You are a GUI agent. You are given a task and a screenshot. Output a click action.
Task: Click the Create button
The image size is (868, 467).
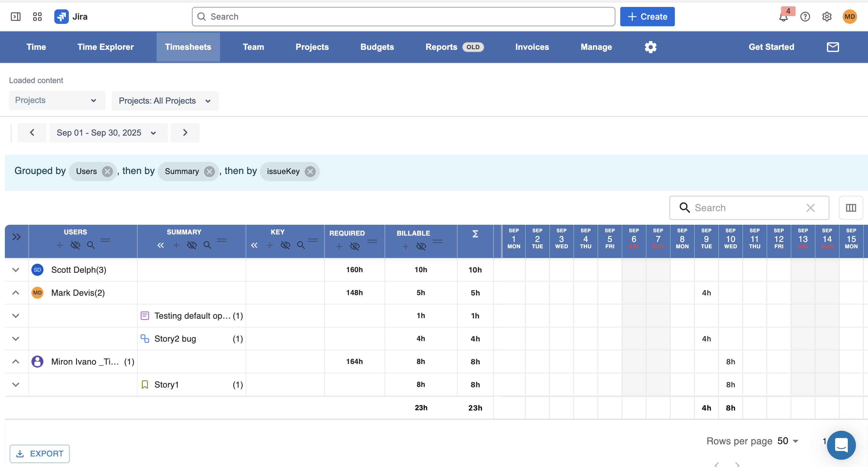(x=647, y=17)
